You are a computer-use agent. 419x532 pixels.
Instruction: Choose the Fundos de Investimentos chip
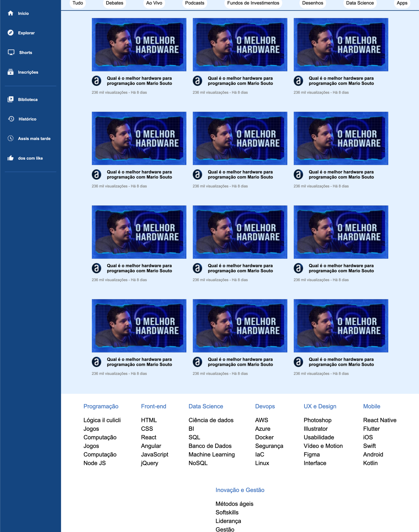coord(253,3)
